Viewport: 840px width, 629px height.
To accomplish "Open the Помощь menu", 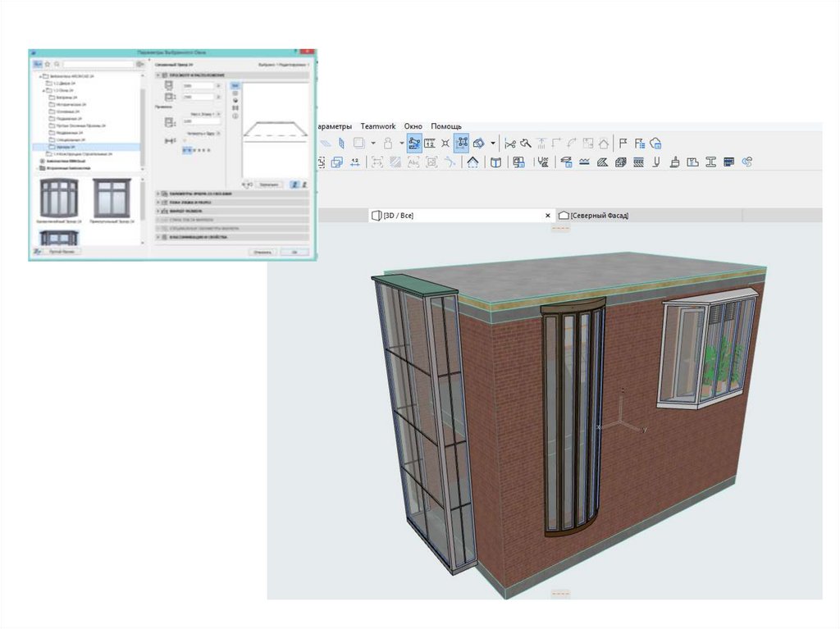I will pyautogui.click(x=446, y=126).
